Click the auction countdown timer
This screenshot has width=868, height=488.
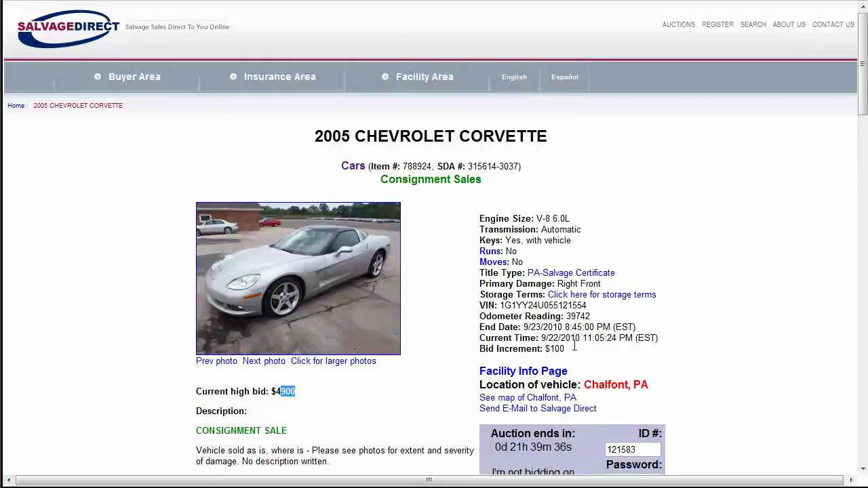(x=533, y=447)
